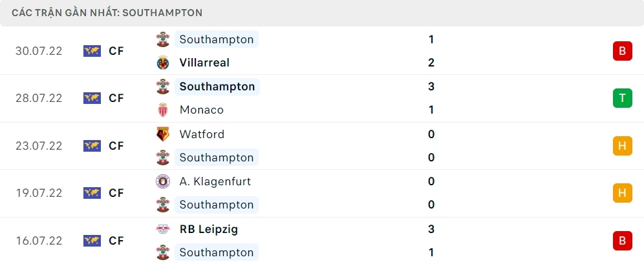
Task: Open the Monaco team link
Action: [x=202, y=110]
